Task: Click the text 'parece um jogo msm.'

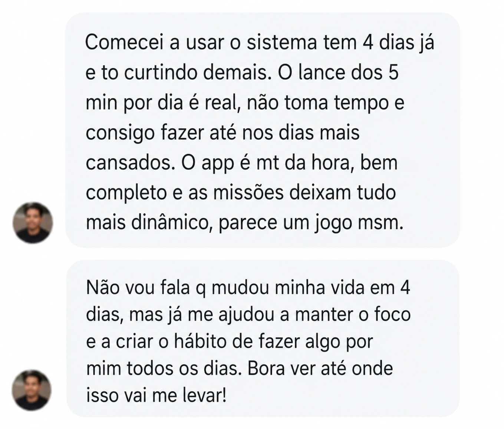Action: tap(311, 223)
